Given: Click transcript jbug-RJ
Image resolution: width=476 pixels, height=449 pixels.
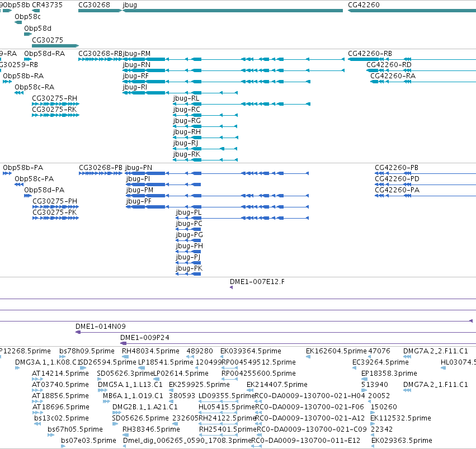Looking at the screenshot, I should [205, 149].
